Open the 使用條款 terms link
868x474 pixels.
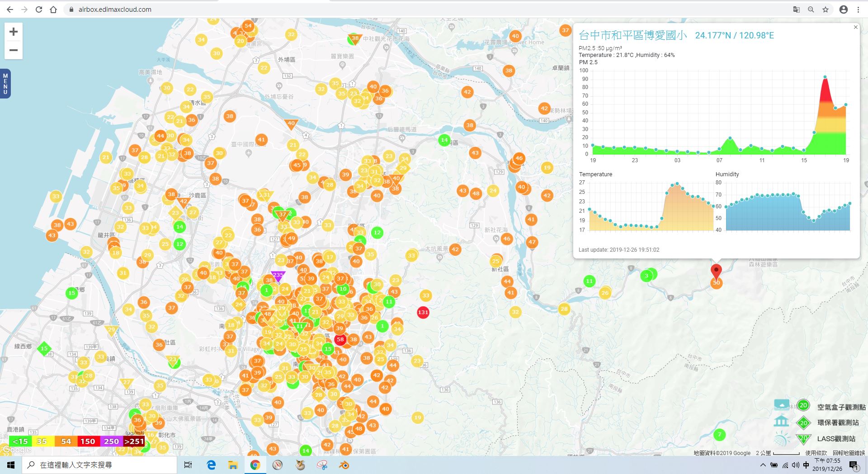(816, 453)
